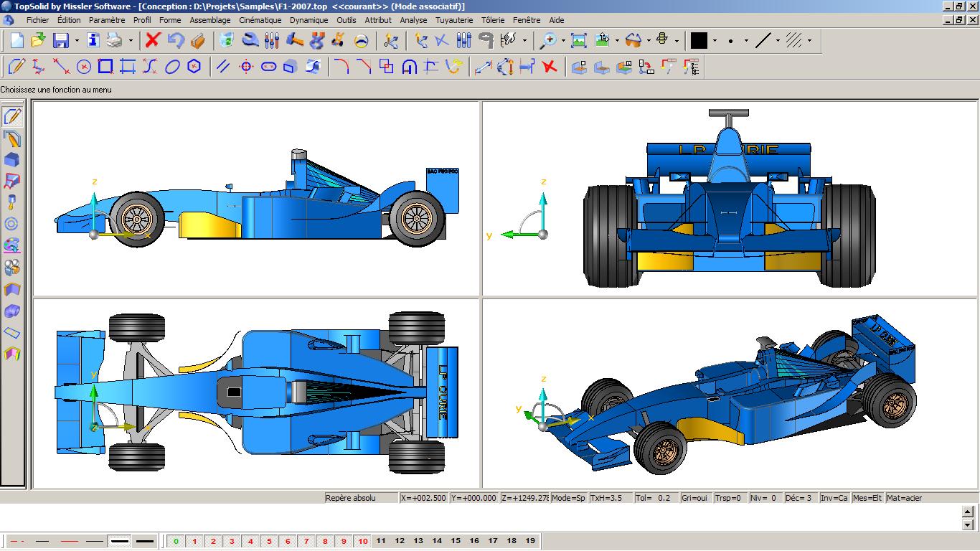This screenshot has height=551, width=980.
Task: Select the eraser icon in the top toolbar
Action: click(199, 40)
